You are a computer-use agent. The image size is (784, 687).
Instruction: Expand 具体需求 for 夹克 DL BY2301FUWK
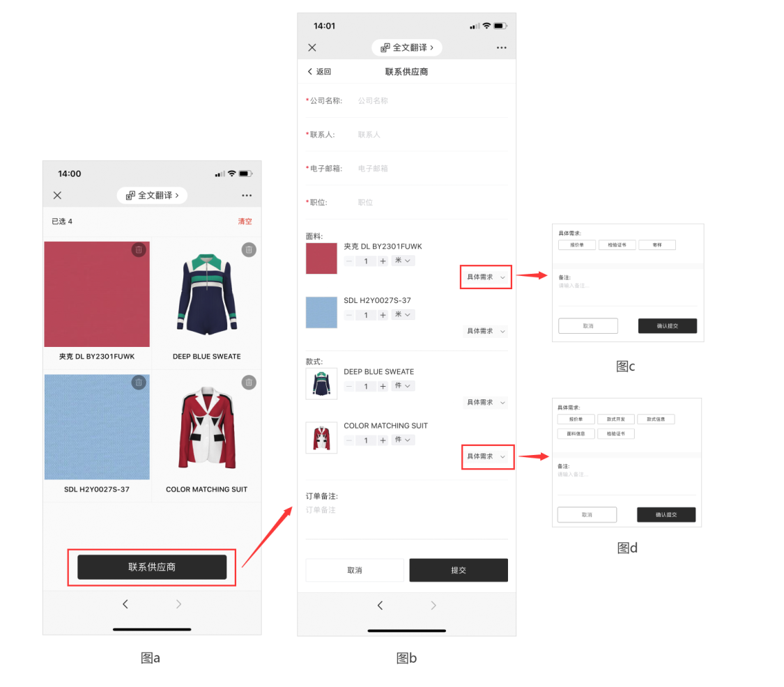(x=486, y=277)
